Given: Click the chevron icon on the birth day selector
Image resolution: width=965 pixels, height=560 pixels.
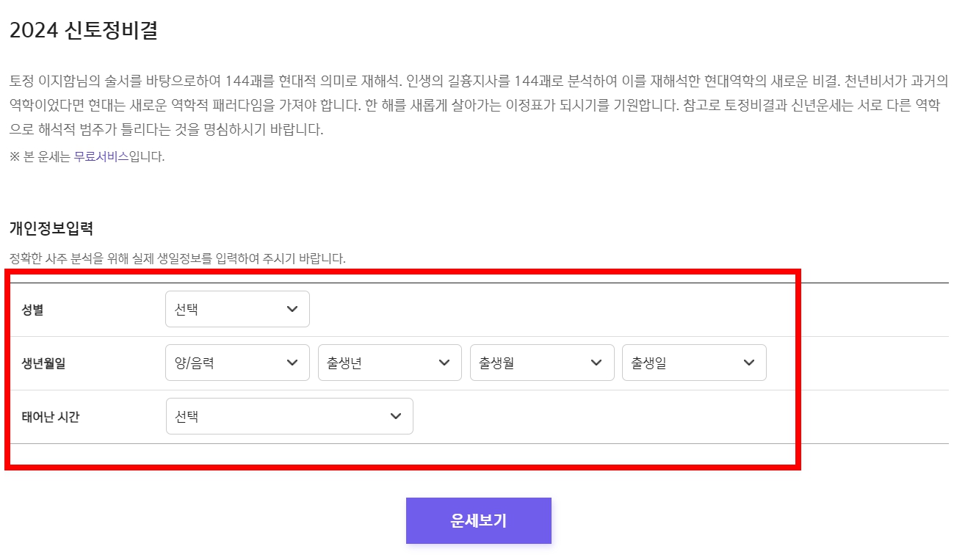Looking at the screenshot, I should point(748,362).
